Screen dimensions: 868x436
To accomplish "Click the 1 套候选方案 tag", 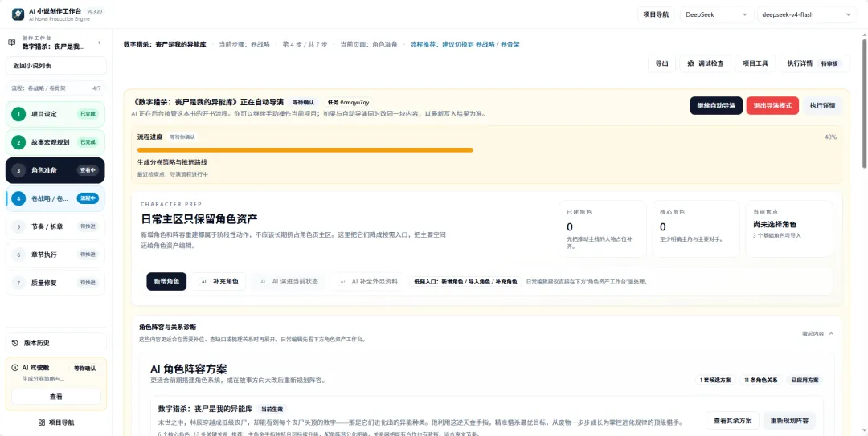I will tap(715, 380).
